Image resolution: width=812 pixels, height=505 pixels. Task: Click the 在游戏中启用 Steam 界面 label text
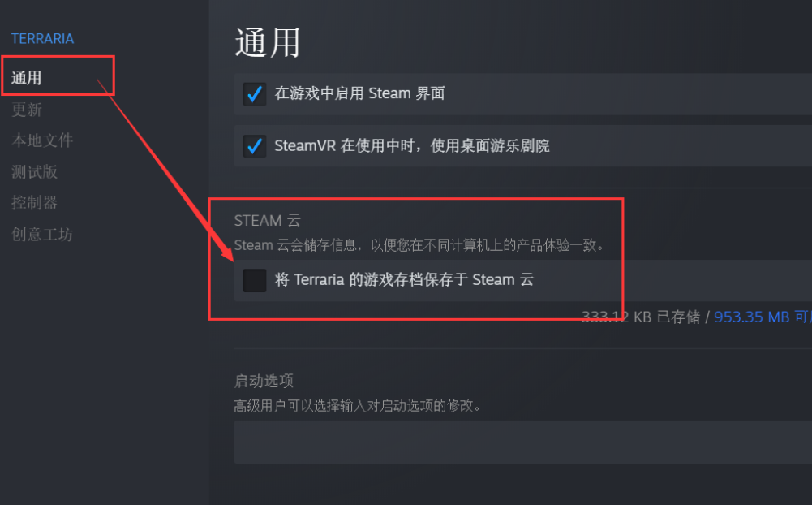(359, 93)
